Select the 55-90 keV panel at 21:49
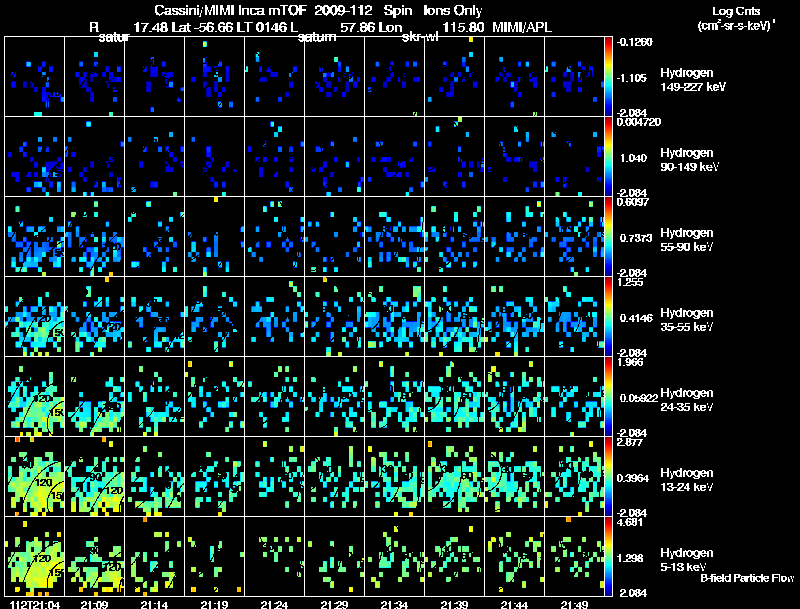This screenshot has height=609, width=800. click(x=574, y=237)
